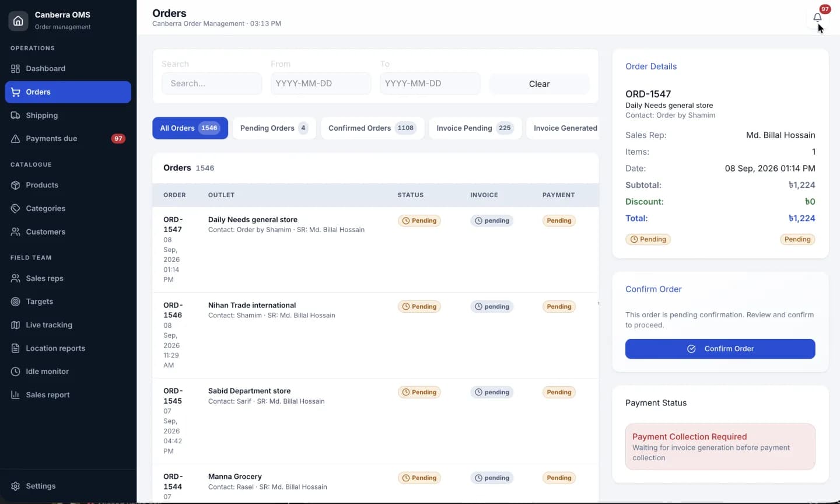Open Categories in catalogue
The height and width of the screenshot is (504, 840).
click(68, 209)
